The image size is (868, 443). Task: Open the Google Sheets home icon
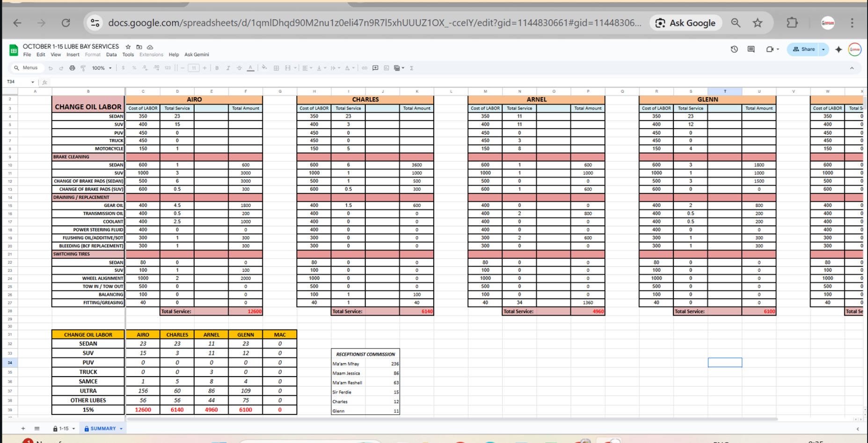(14, 50)
